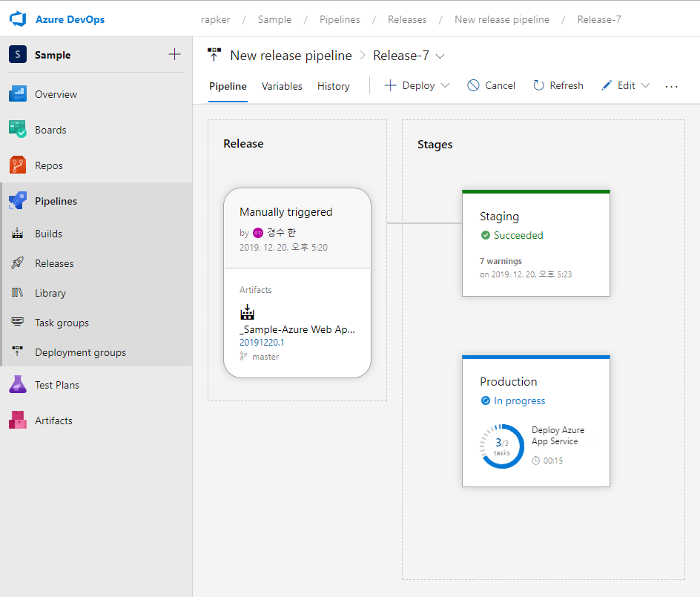Click New release pipeline in breadcrumb
Screen dimensions: 700x597
tap(502, 19)
